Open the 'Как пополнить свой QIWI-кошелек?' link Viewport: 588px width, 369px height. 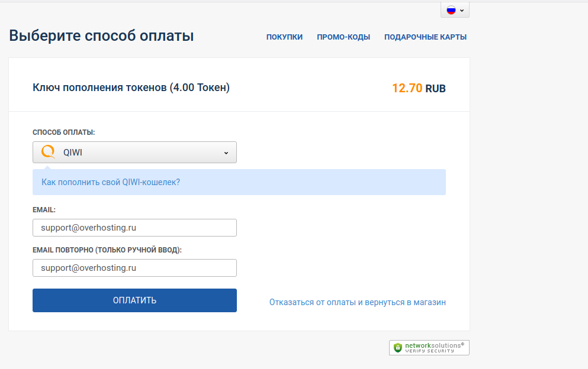111,183
